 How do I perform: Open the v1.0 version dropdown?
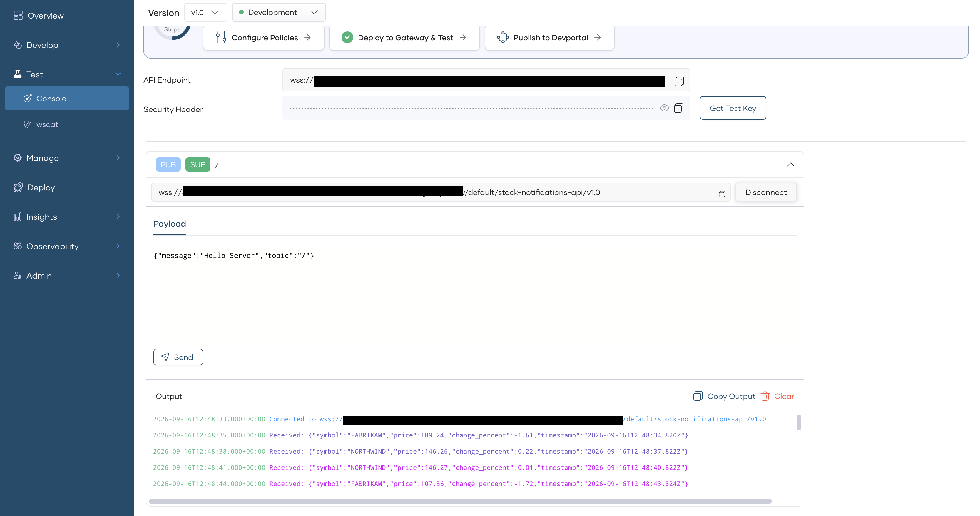205,13
